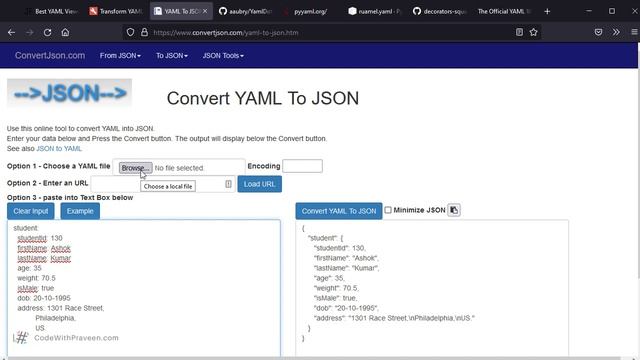Go back using the browser back arrow
Screen dimensions: 640x360
pyautogui.click(x=11, y=32)
